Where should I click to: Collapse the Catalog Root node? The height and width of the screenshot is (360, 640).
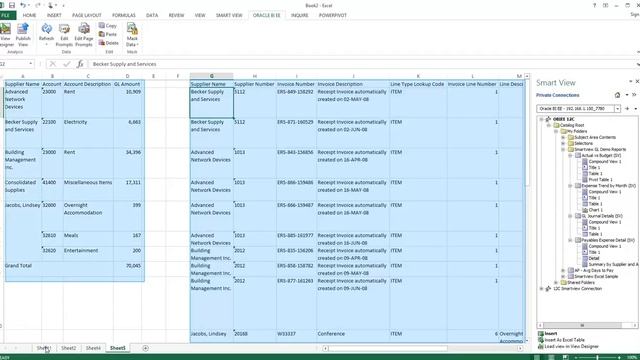pyautogui.click(x=549, y=125)
